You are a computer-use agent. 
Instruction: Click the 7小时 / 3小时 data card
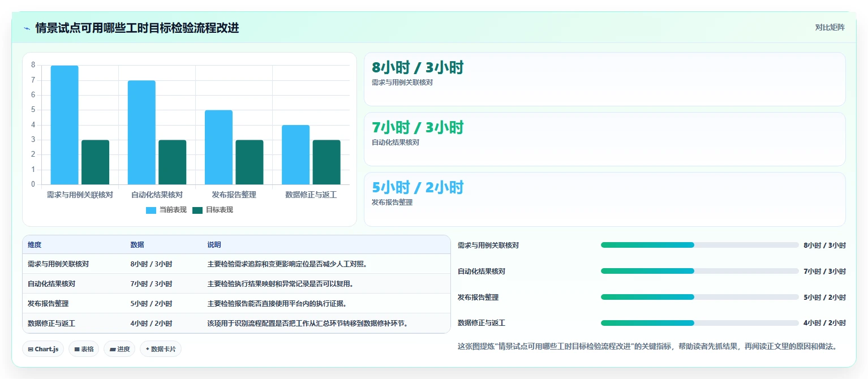point(604,139)
